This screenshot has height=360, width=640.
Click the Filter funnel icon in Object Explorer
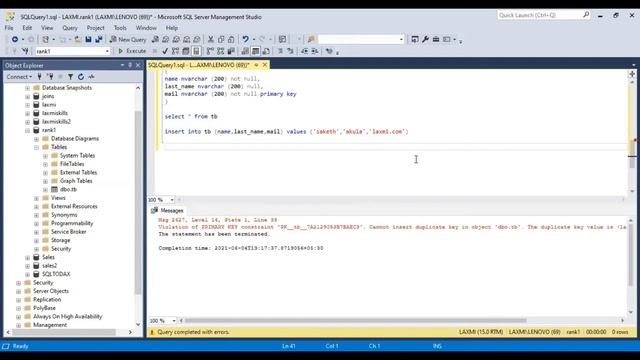coord(71,77)
